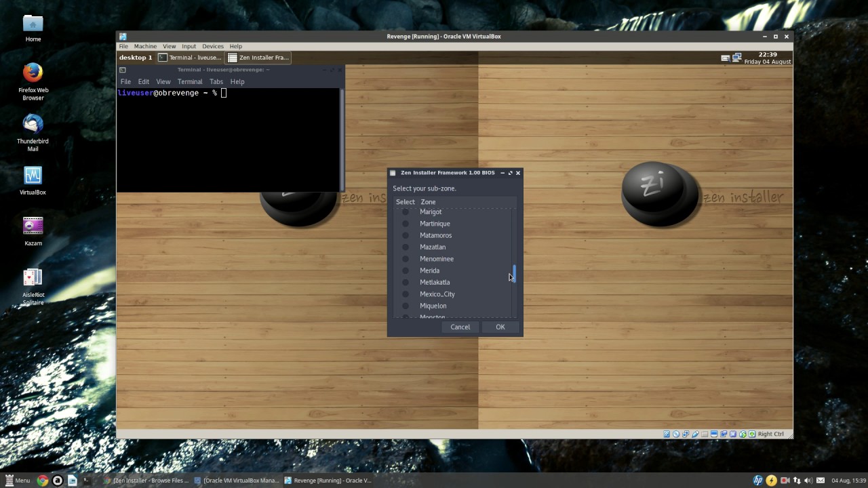Click OK in the Zen Installer dialog

(500, 327)
